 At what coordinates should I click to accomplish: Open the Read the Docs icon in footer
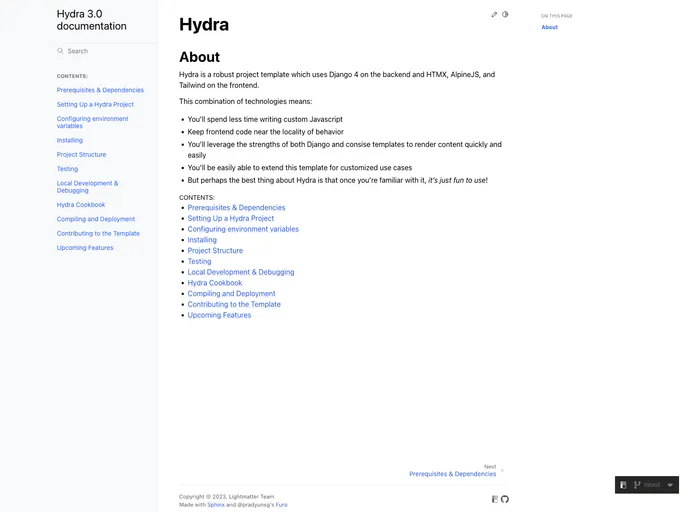pyautogui.click(x=494, y=499)
